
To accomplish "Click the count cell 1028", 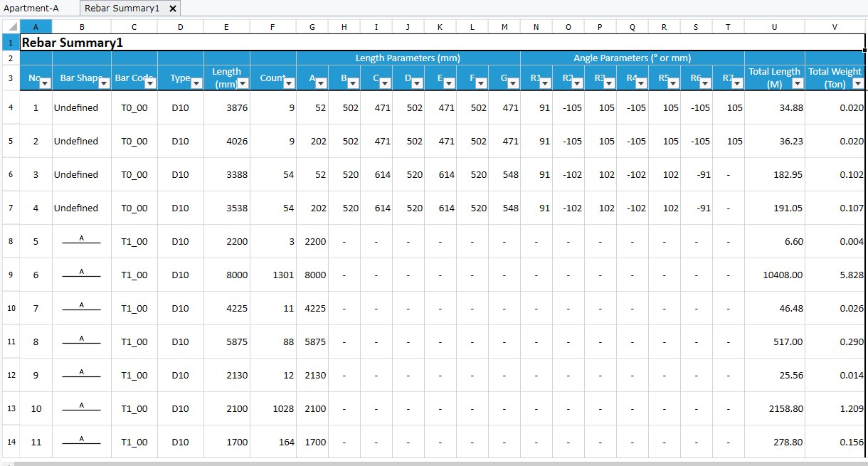I will point(273,408).
